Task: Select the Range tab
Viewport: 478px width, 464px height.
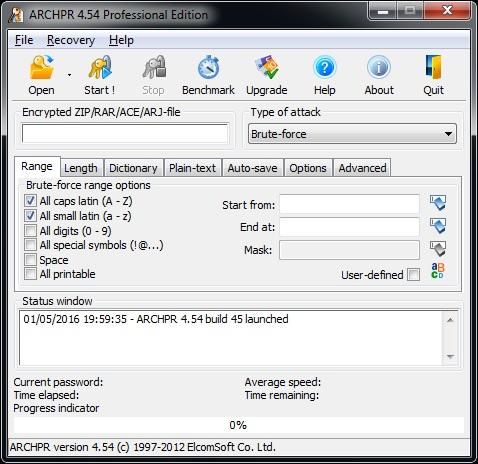Action: 37,166
